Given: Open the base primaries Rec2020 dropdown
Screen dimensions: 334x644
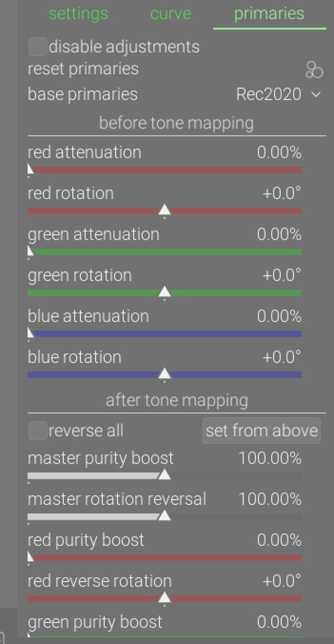Looking at the screenshot, I should tap(278, 94).
